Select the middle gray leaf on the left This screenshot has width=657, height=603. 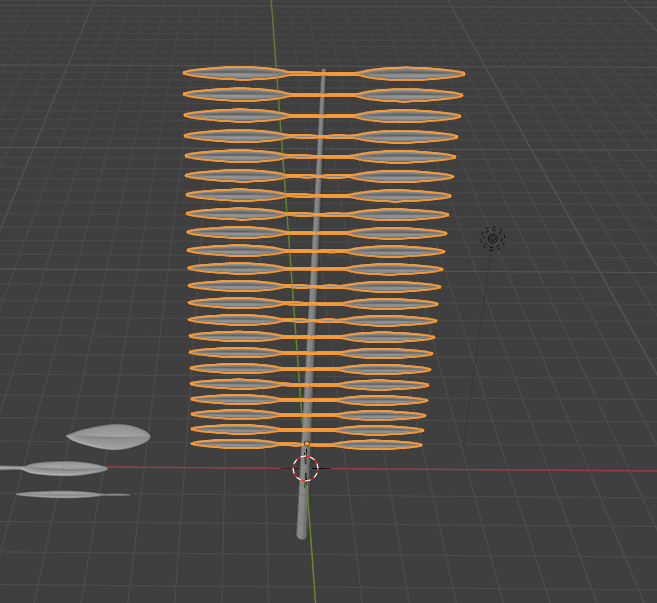pyautogui.click(x=66, y=468)
